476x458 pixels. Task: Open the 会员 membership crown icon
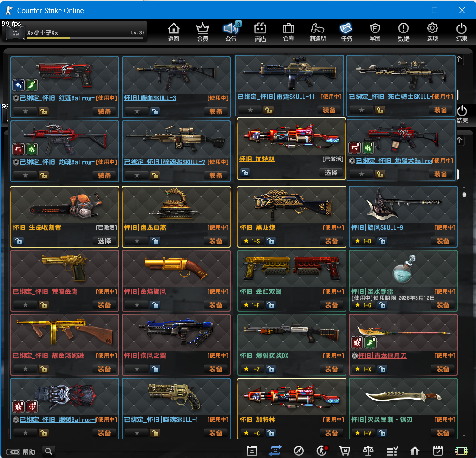pos(202,32)
